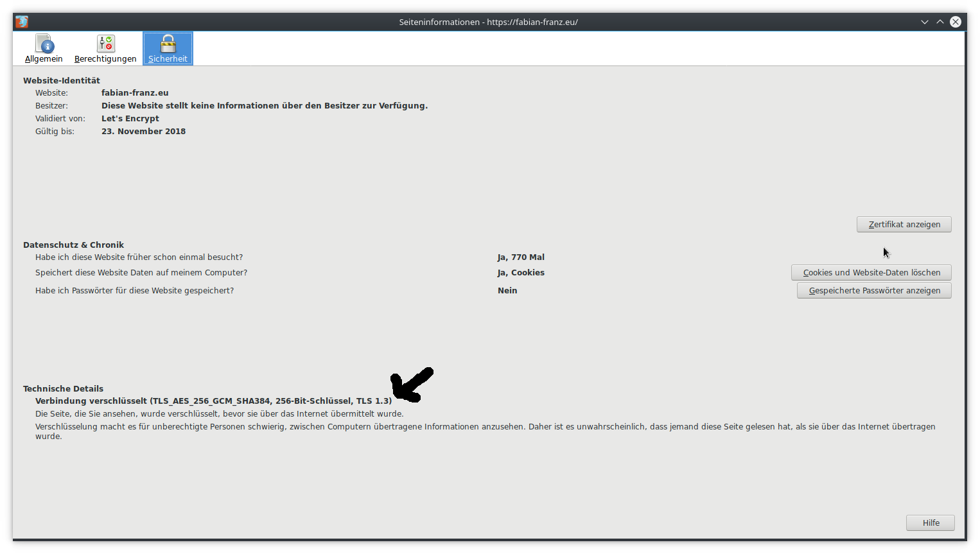
Task: Click the question about gespeicherte Passwörter
Action: click(x=134, y=290)
